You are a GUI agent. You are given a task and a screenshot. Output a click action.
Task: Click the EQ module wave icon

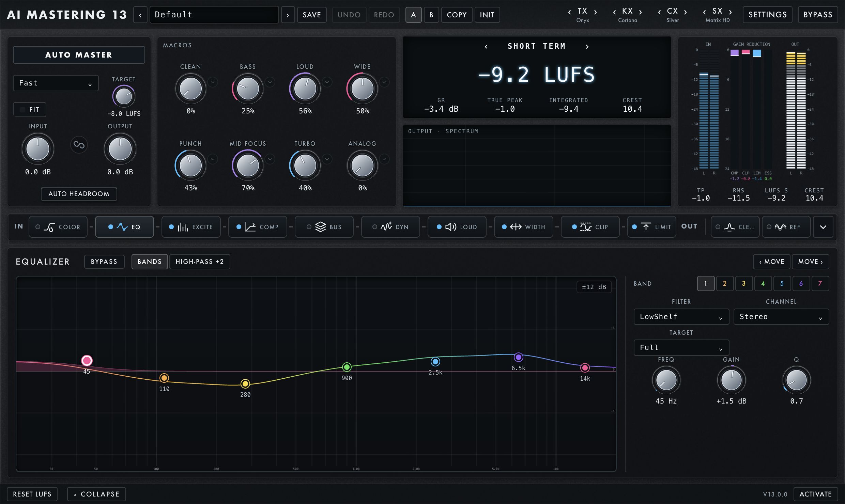pos(122,227)
